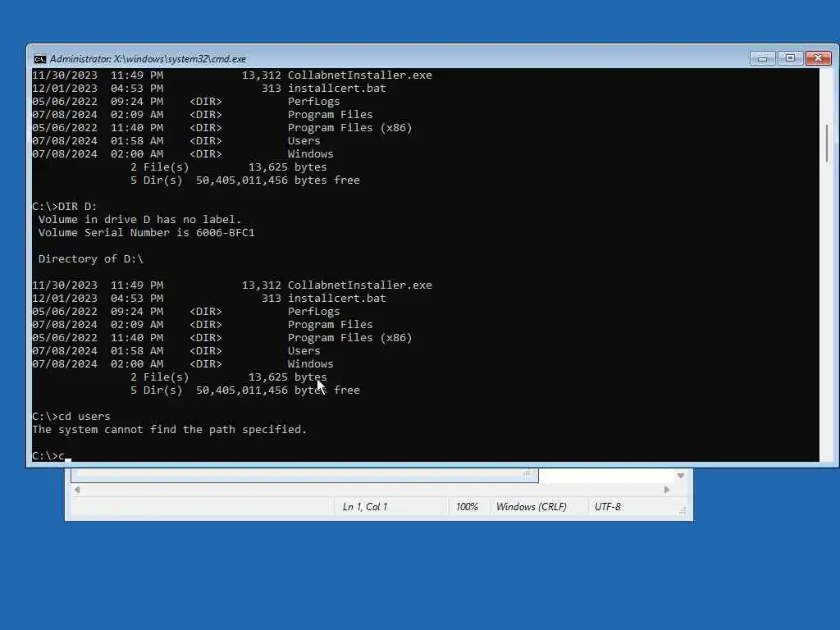The height and width of the screenshot is (630, 840).
Task: Open the cmd.exe title bar system icon
Action: [x=39, y=59]
